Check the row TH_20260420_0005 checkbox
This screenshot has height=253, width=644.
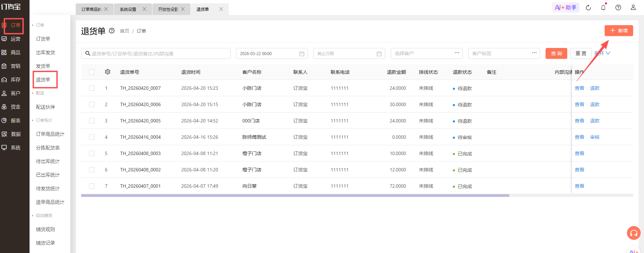[x=92, y=121]
